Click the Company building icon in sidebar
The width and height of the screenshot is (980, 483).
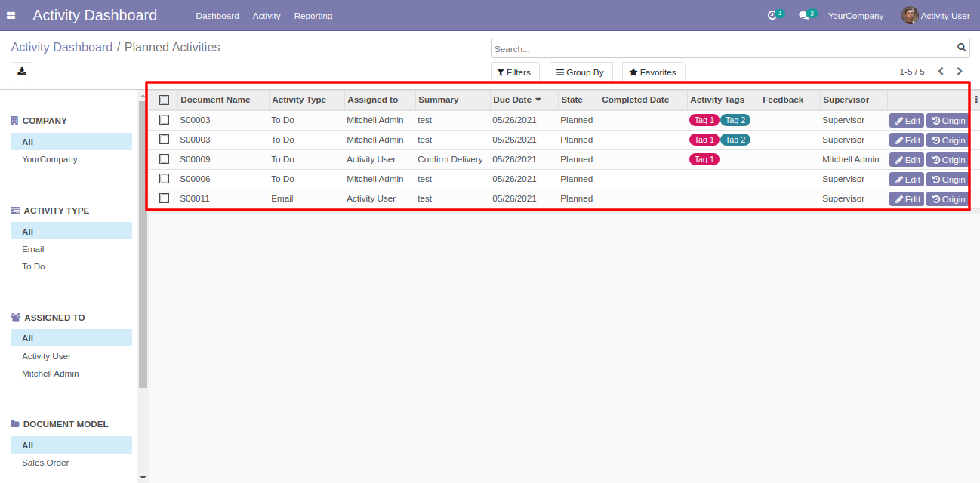coord(14,121)
